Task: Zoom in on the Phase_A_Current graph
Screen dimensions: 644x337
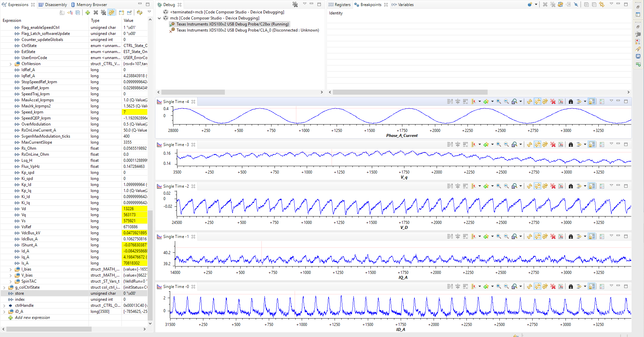Action: [x=499, y=101]
